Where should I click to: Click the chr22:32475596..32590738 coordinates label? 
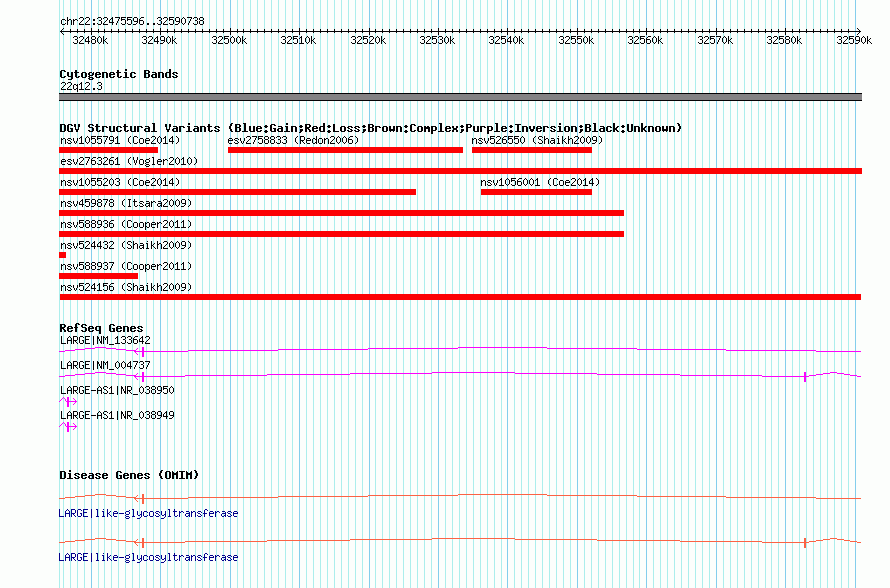132,22
